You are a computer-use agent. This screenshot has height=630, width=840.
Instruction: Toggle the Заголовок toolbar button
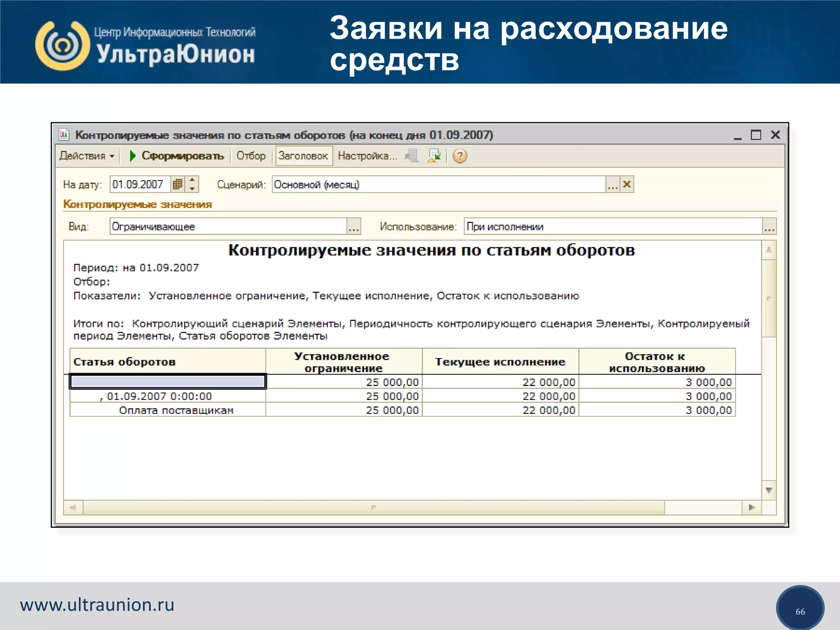tap(304, 156)
